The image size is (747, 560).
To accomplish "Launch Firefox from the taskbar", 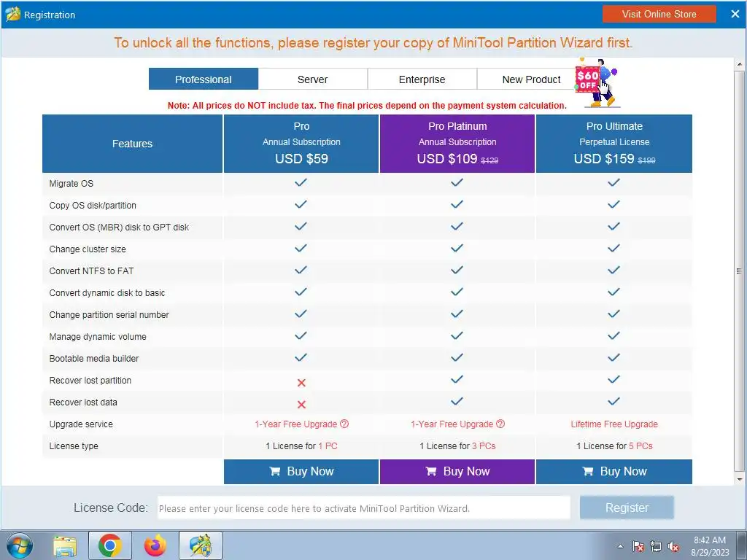I will [155, 545].
